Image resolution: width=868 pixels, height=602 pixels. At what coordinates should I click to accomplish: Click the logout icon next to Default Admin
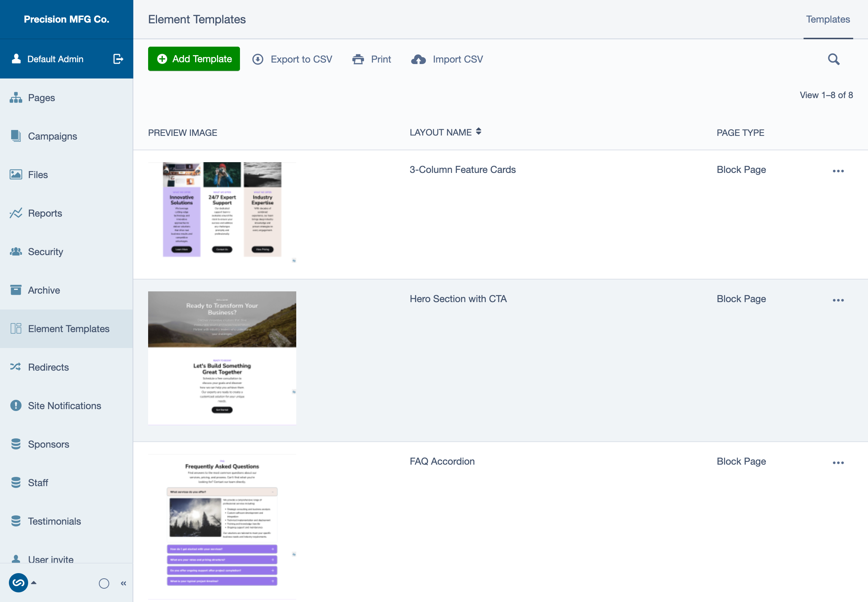pos(118,59)
